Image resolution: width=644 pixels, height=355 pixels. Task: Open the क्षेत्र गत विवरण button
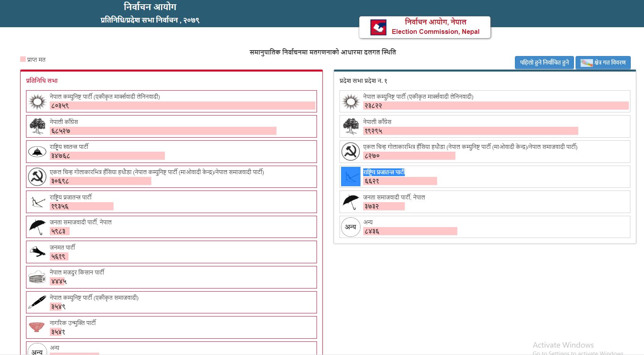[603, 63]
